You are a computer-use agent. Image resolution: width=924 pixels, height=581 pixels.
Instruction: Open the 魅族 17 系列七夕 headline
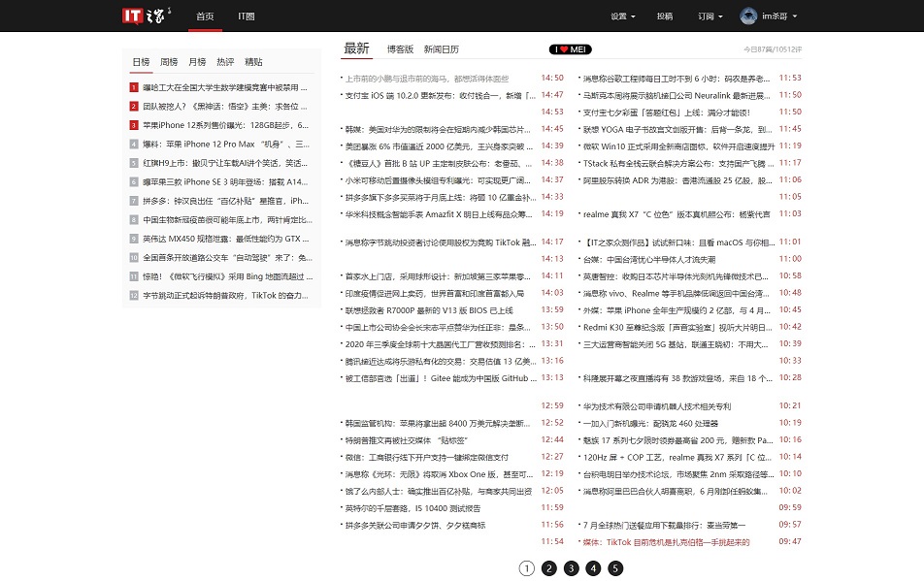(678, 440)
